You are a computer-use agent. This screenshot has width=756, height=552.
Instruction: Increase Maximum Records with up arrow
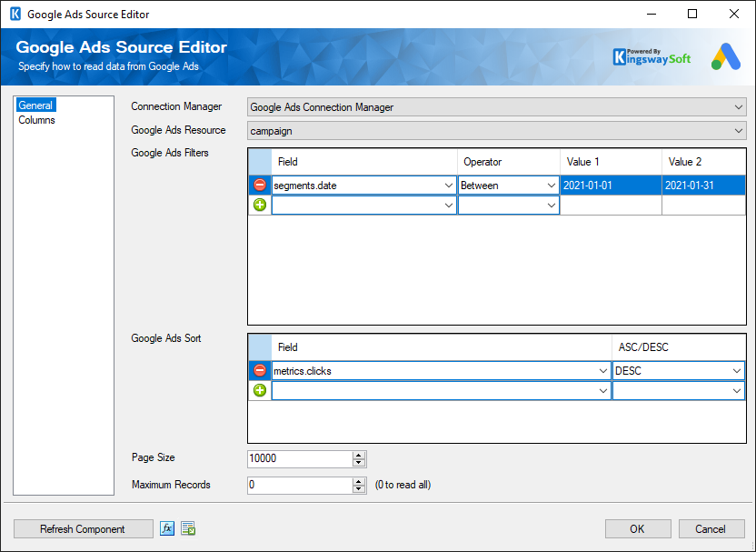point(359,482)
